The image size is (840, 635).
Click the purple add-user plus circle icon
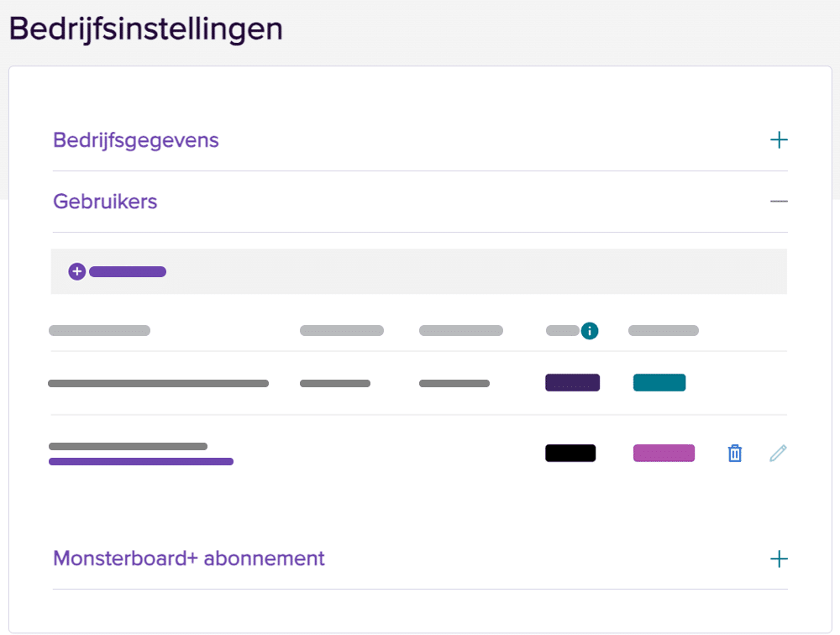[77, 271]
